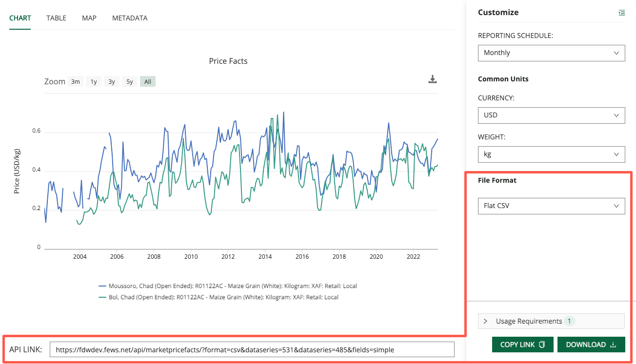
Task: Click the 2014 x-axis year label
Action: pyautogui.click(x=265, y=256)
